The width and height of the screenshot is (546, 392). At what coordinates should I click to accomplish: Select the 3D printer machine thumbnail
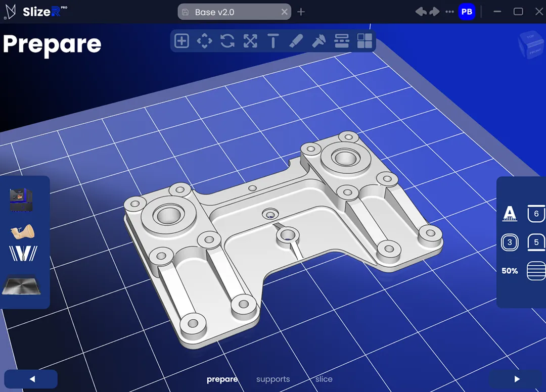click(21, 200)
